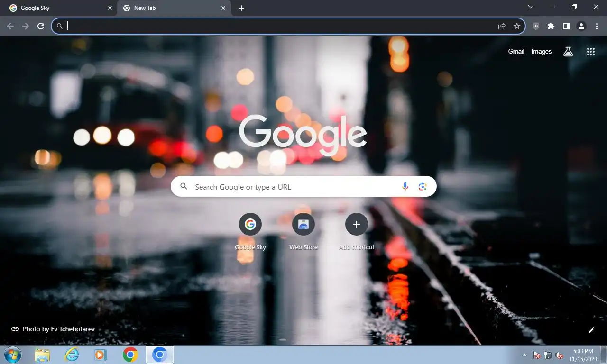Click the Search Google or type a URL box
This screenshot has height=364, width=607.
(303, 187)
